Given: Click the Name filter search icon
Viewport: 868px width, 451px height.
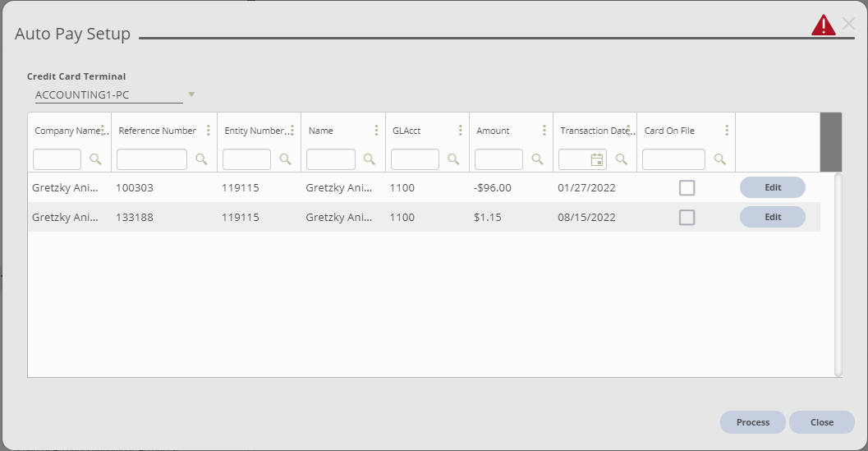Looking at the screenshot, I should coord(370,159).
